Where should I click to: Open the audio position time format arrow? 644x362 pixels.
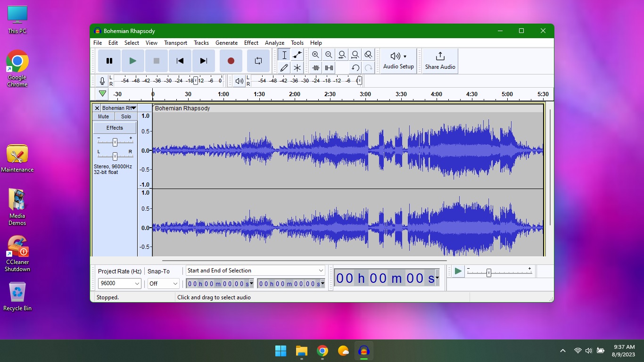pos(438,278)
